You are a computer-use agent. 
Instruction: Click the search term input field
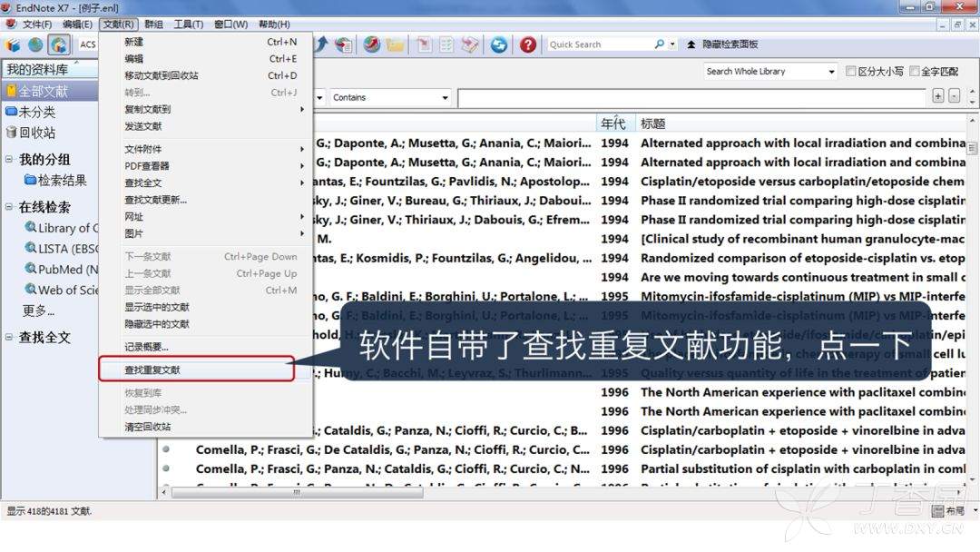point(691,97)
